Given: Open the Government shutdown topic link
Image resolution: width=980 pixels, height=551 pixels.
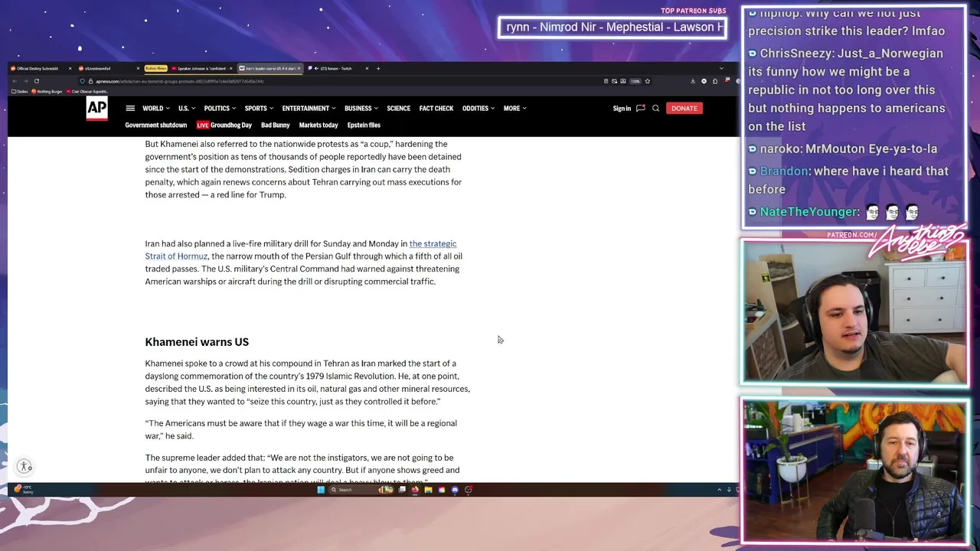Looking at the screenshot, I should 156,126.
